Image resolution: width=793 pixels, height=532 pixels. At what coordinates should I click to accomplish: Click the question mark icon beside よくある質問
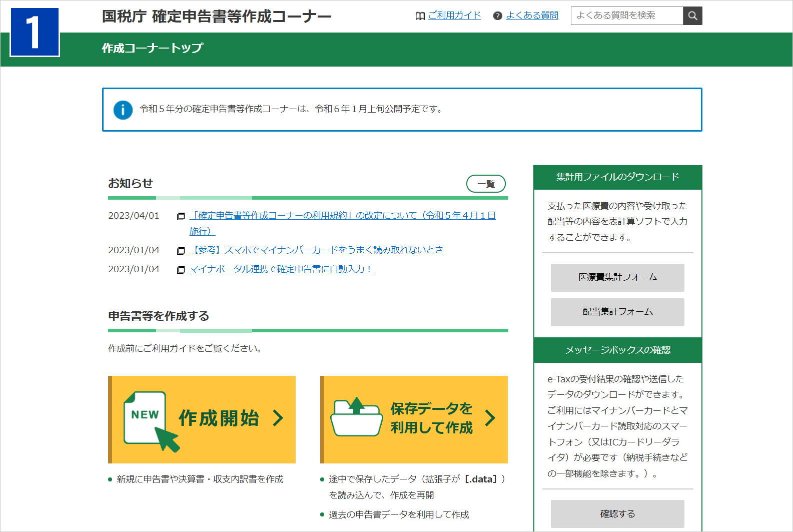(497, 16)
